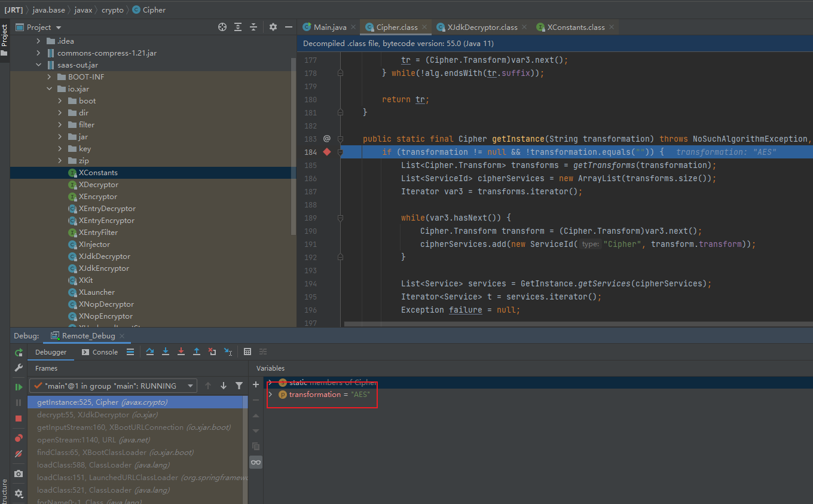The image size is (813, 504).
Task: Click Step Over in debug toolbar
Action: tap(150, 352)
